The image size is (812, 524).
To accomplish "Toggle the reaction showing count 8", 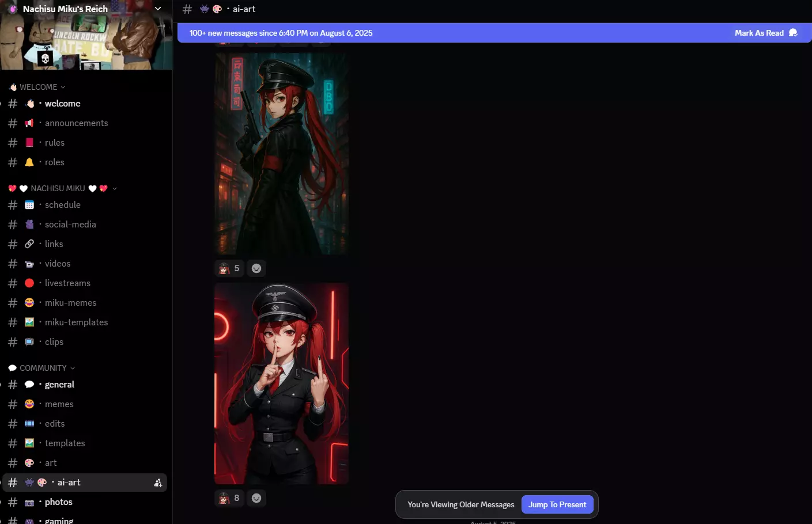I will point(229,498).
